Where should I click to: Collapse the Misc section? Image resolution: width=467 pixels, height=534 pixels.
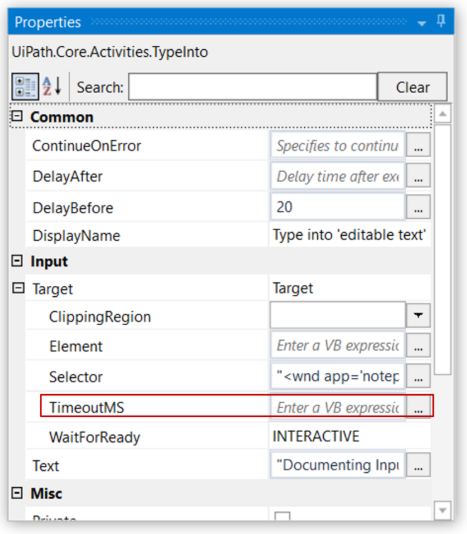tap(17, 493)
